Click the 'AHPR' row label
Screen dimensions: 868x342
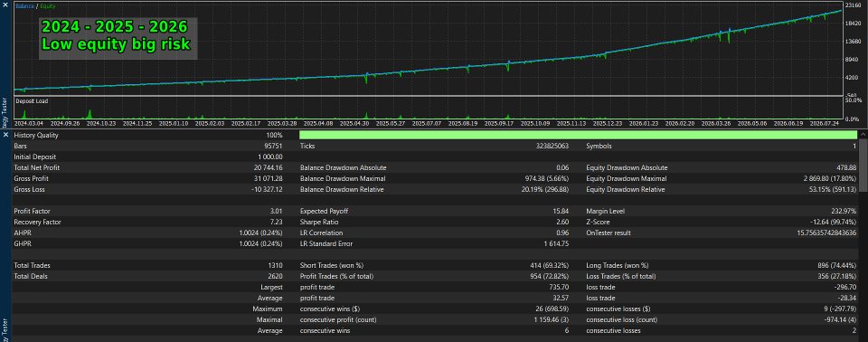pyautogui.click(x=22, y=233)
